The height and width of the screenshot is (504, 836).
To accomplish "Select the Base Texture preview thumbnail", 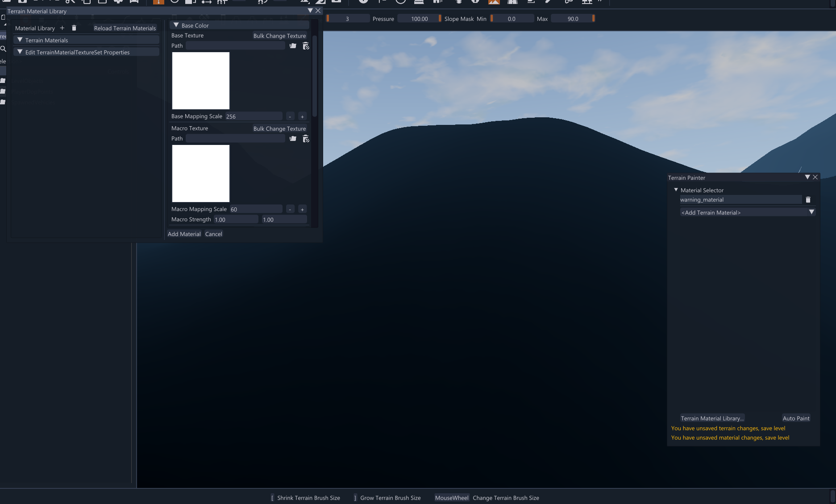I will (x=201, y=81).
